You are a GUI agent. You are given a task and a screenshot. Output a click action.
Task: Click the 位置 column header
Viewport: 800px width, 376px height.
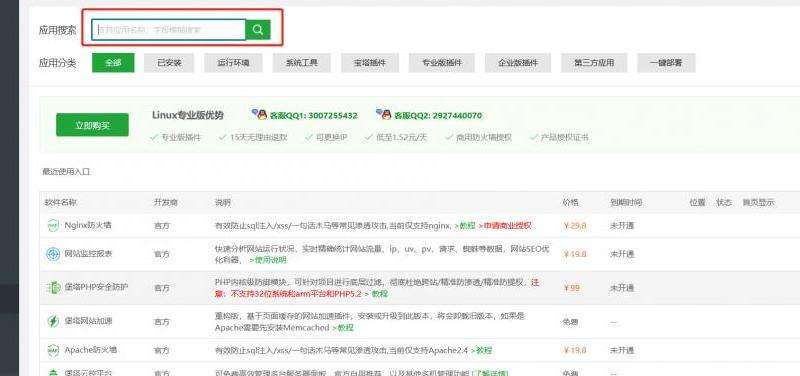697,203
